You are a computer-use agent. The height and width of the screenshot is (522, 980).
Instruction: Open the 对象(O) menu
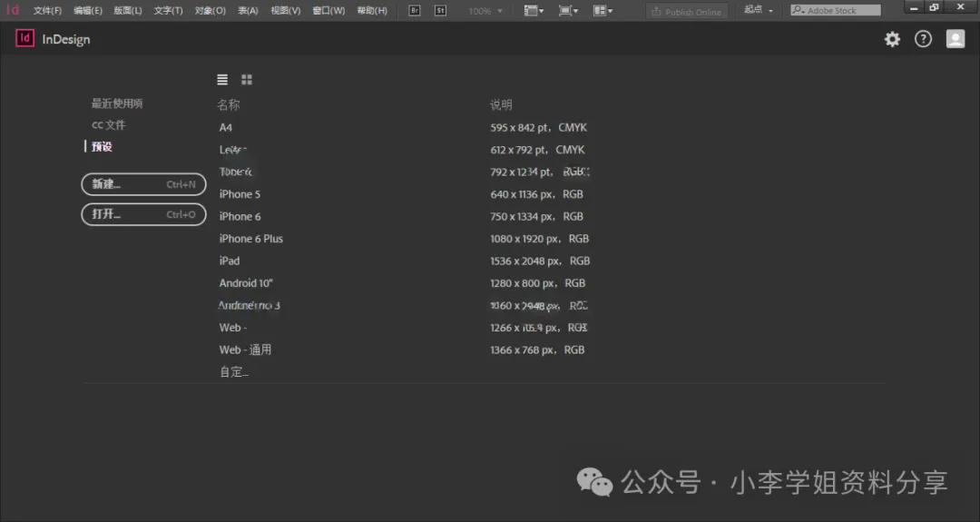(210, 11)
